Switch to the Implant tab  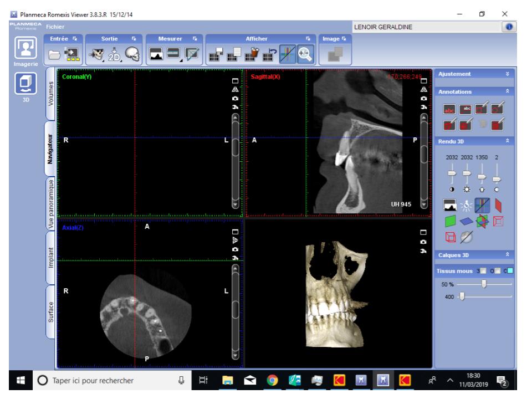(x=51, y=257)
